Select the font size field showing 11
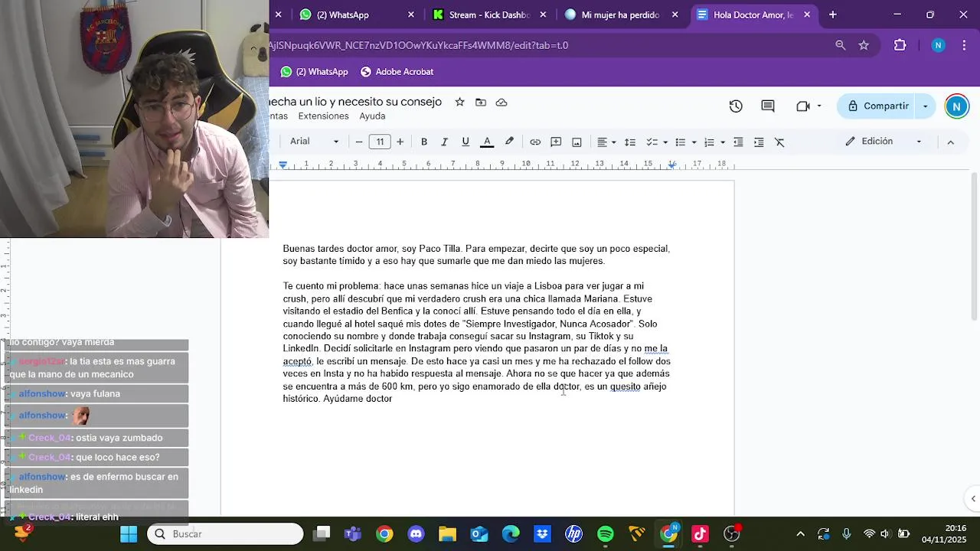 [x=380, y=142]
